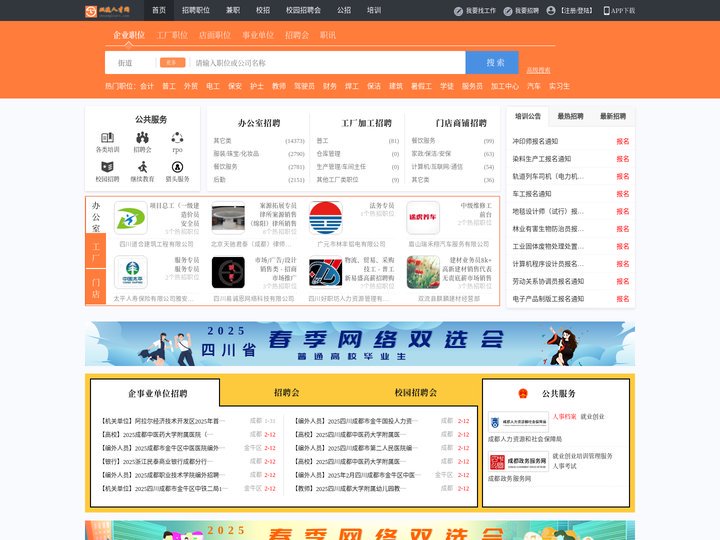Open the 劳动关系协调员报名通知 notice
Image resolution: width=720 pixels, height=540 pixels.
(x=548, y=281)
